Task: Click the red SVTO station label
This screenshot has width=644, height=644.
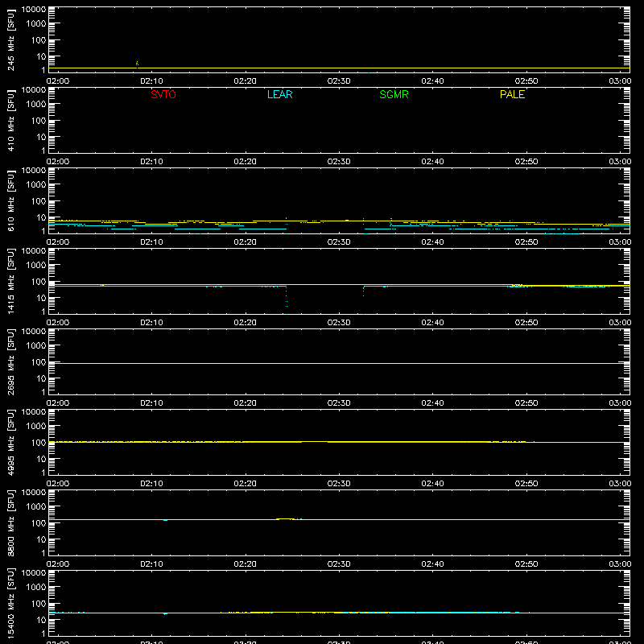Action: pyautogui.click(x=163, y=94)
